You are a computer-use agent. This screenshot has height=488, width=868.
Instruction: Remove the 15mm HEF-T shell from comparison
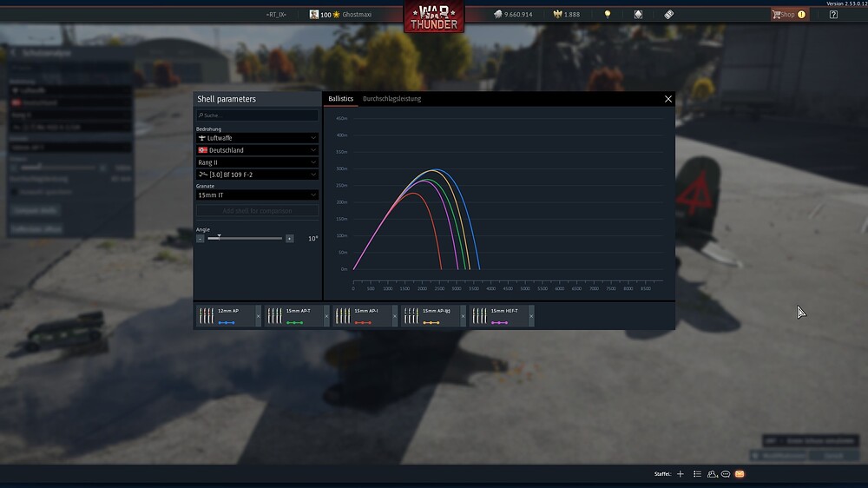point(530,316)
